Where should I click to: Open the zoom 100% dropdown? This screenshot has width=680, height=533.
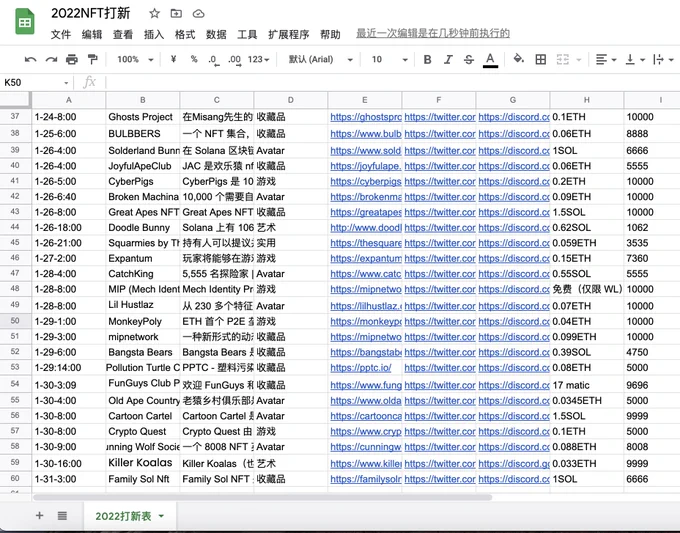point(135,59)
